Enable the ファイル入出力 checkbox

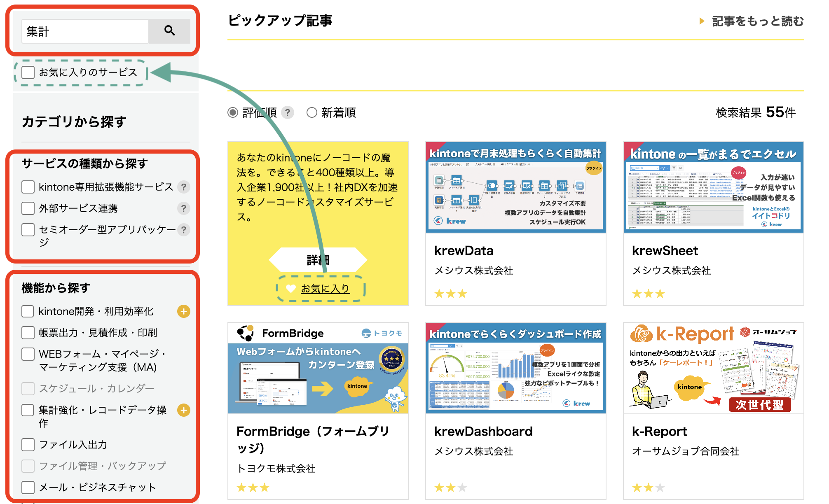[28, 445]
